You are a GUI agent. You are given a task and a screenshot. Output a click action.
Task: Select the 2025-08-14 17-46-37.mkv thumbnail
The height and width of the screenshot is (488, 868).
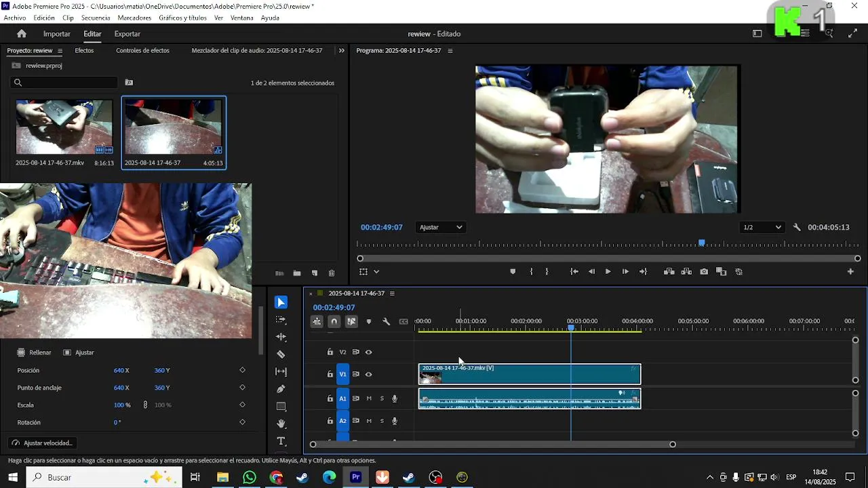[64, 127]
